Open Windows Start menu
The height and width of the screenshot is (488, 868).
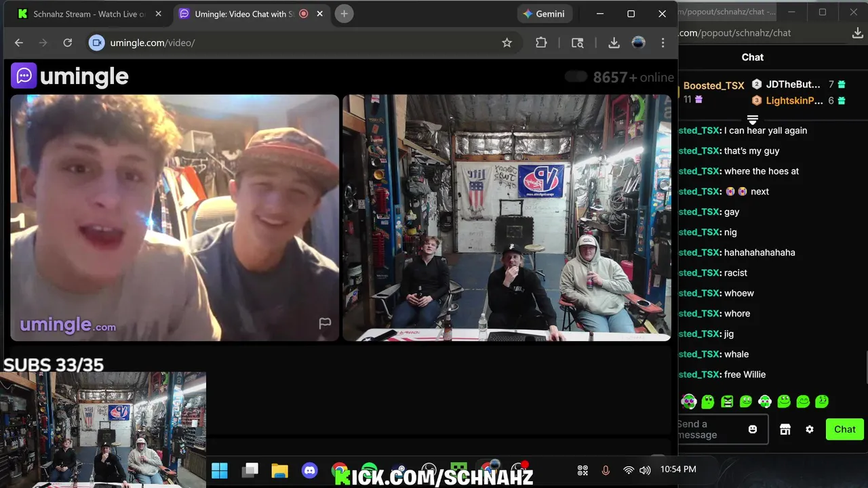[x=220, y=470]
